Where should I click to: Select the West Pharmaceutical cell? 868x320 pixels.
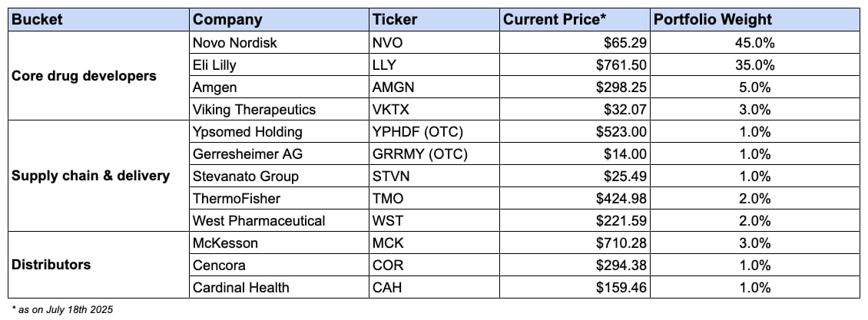(x=279, y=220)
